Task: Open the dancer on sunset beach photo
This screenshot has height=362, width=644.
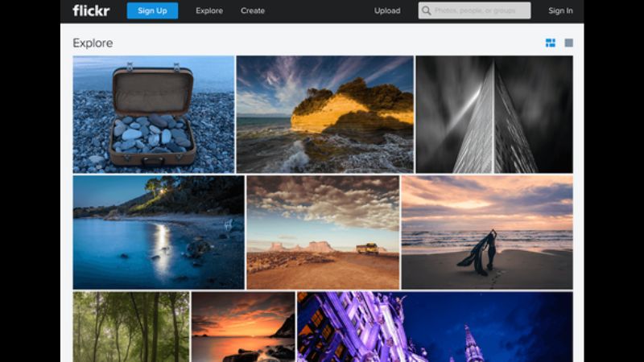Action: pyautogui.click(x=487, y=232)
